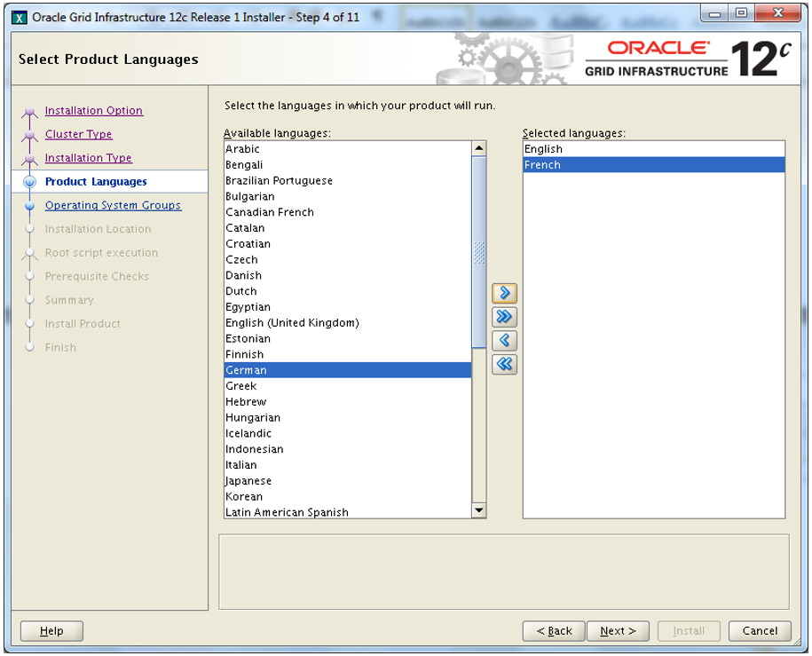Viewport: 812px width, 656px height.
Task: Select Czech in Available languages
Action: (x=348, y=259)
